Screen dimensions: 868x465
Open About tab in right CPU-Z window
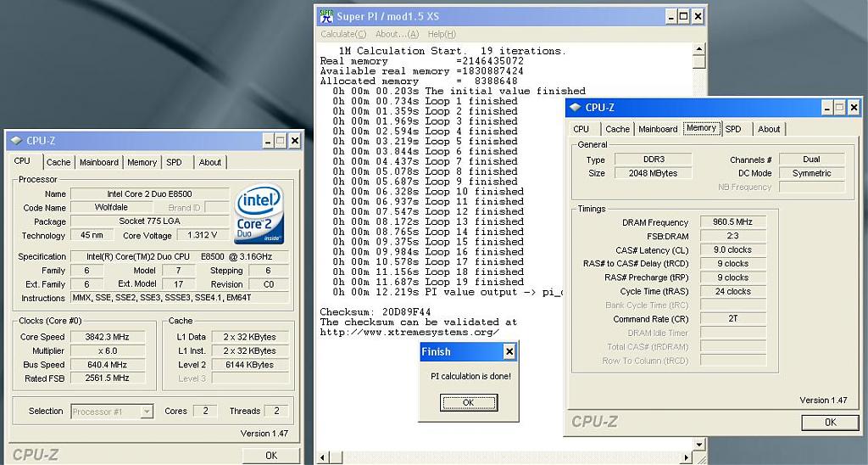coord(769,129)
